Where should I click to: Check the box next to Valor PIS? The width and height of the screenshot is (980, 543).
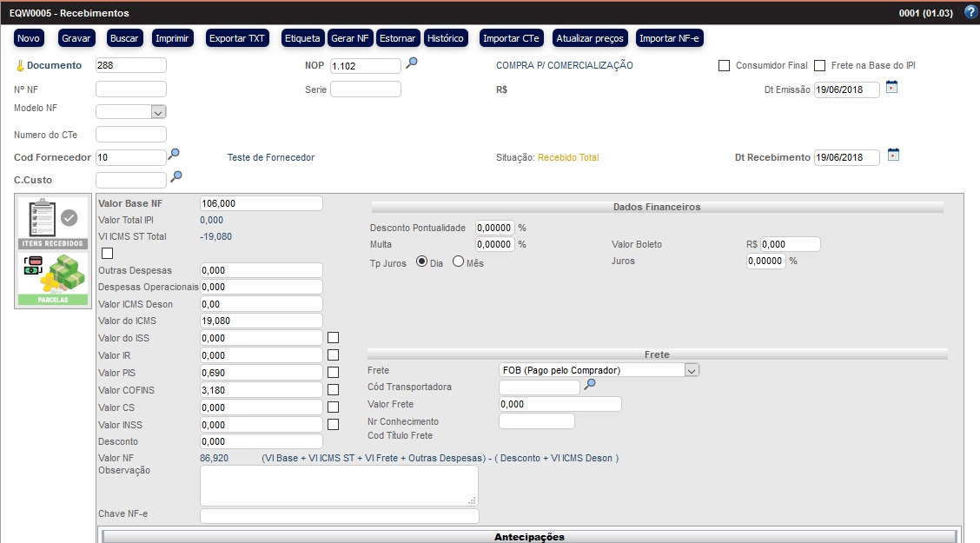(x=333, y=373)
